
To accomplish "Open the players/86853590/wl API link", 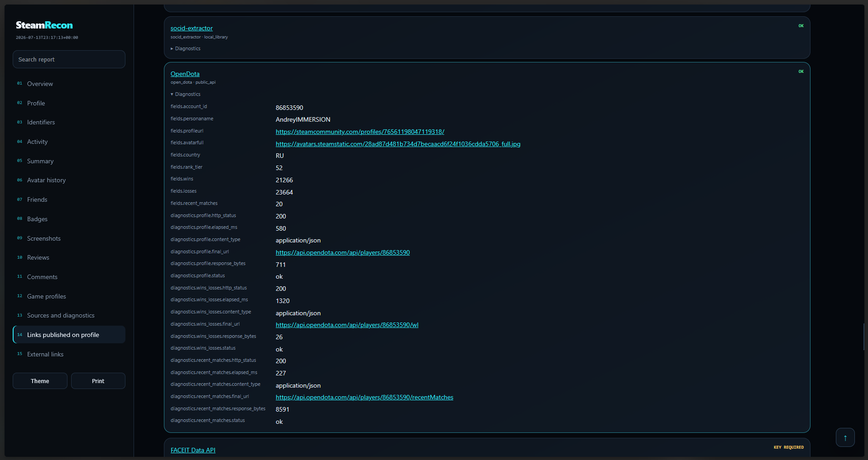I will (x=347, y=325).
